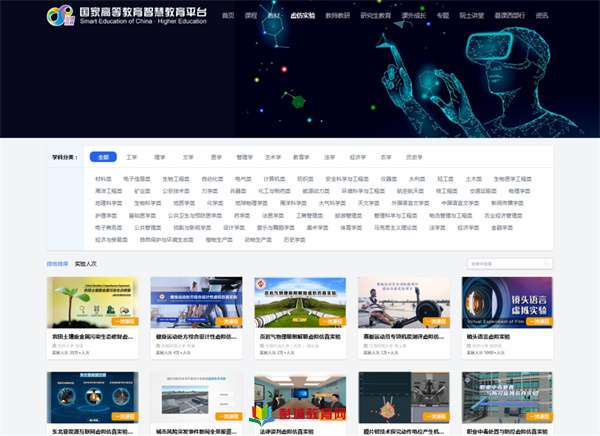Choose the 海洋工程类 sub-category
Screen dimensions: 600x436
[109, 191]
